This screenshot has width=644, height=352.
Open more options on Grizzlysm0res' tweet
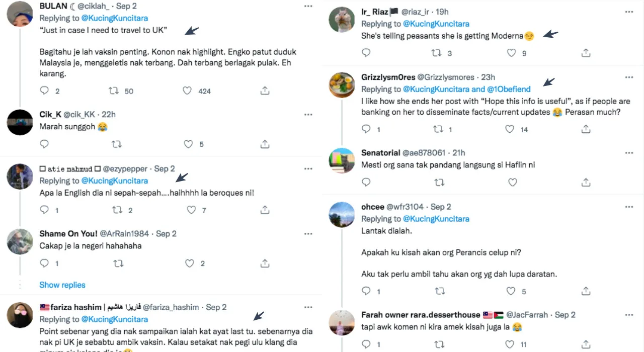tap(629, 77)
